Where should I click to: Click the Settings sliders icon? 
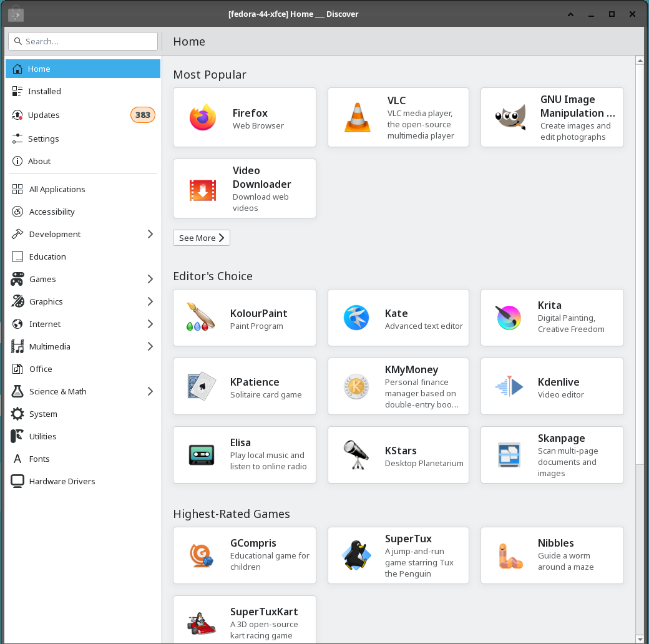17,139
